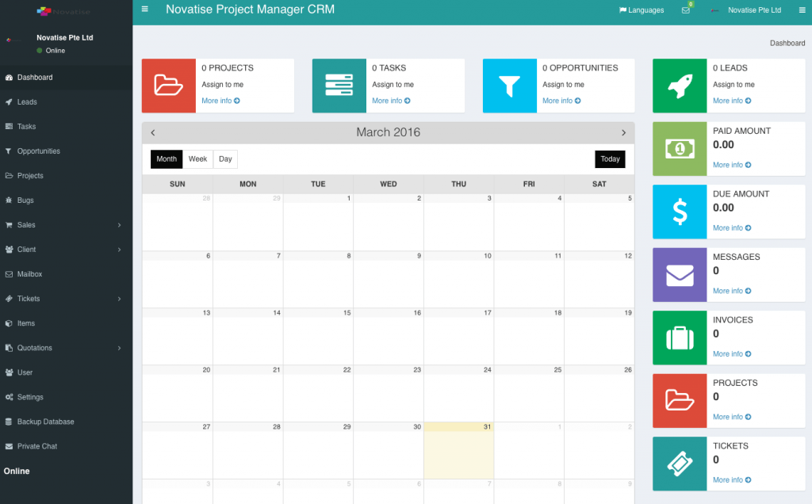Select the Dashboard menu item
This screenshot has height=504, width=812.
[x=34, y=77]
